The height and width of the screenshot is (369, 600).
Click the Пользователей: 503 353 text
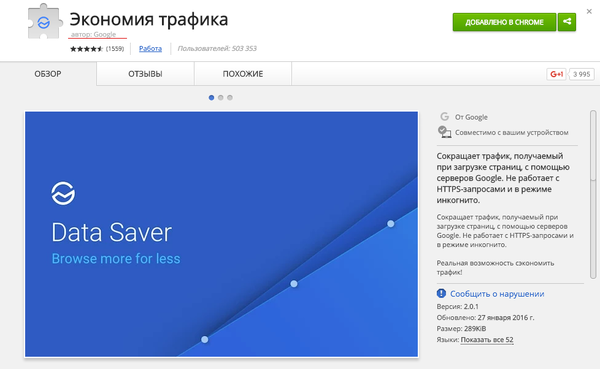click(217, 48)
